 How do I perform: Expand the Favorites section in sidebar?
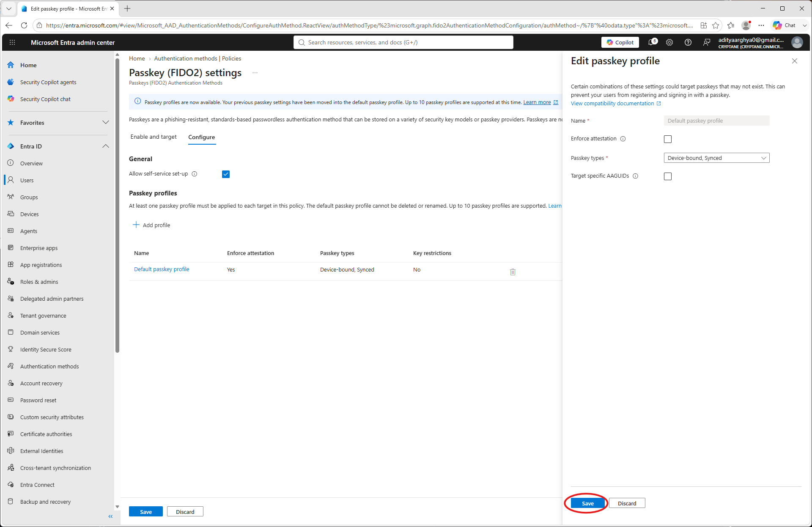point(106,123)
